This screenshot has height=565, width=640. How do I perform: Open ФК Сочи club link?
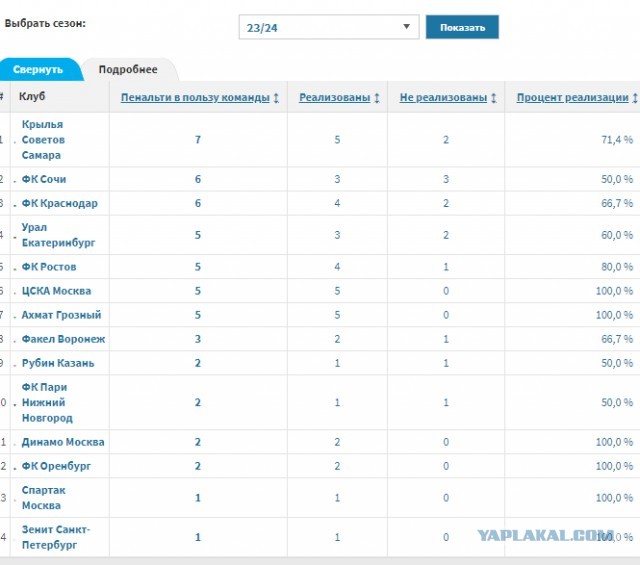click(x=44, y=179)
